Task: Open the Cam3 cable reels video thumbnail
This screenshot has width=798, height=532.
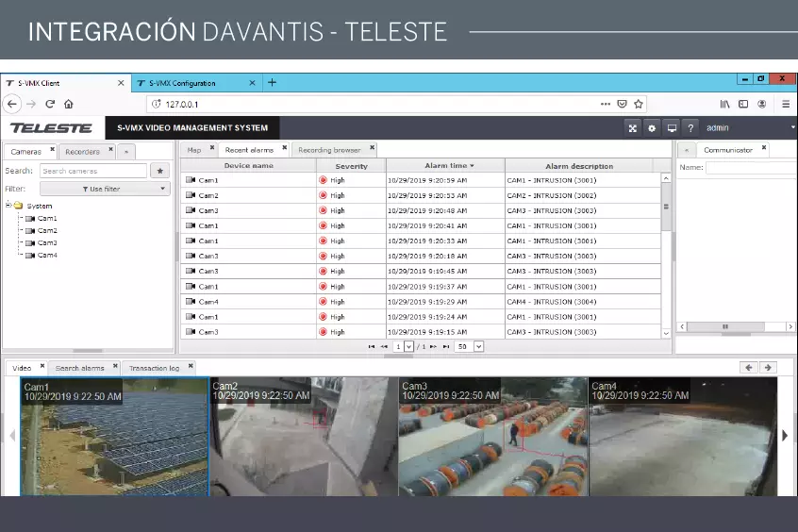Action: pos(493,437)
